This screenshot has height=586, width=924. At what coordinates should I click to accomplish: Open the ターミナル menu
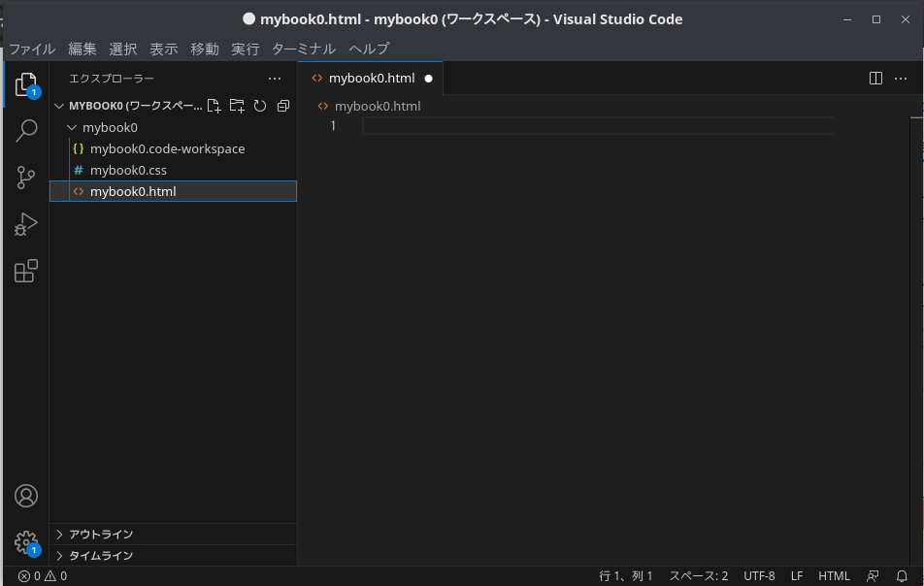(304, 49)
